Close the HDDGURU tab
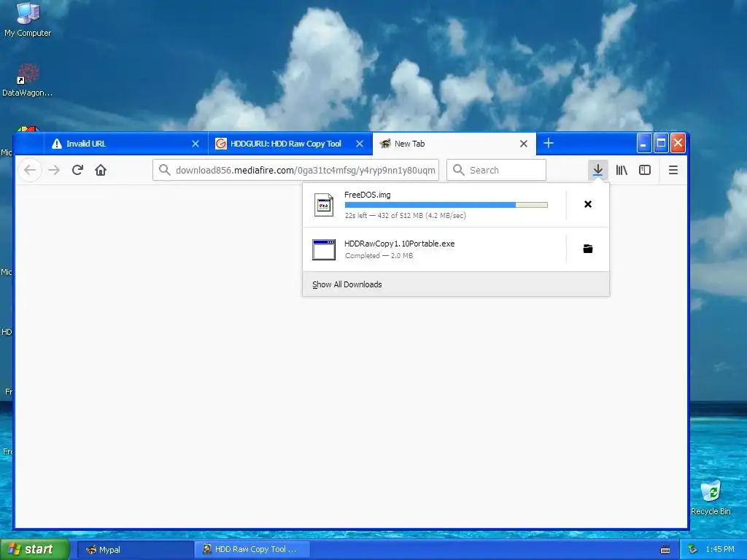The image size is (747, 560). [x=360, y=144]
